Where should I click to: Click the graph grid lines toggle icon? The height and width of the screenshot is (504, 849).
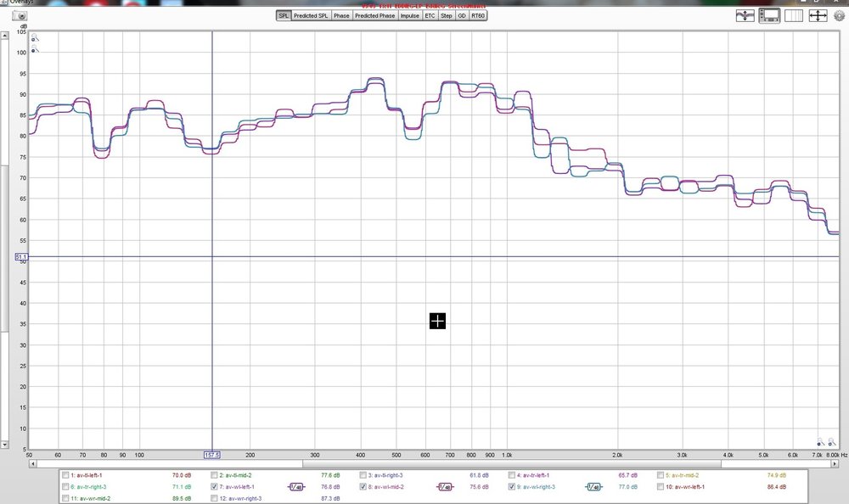click(x=794, y=16)
